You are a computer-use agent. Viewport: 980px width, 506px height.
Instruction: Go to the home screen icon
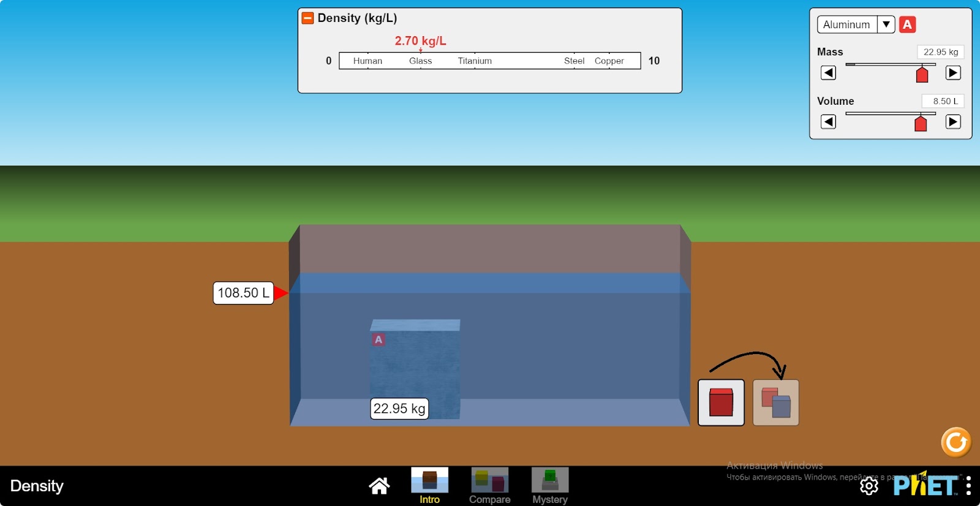tap(379, 486)
